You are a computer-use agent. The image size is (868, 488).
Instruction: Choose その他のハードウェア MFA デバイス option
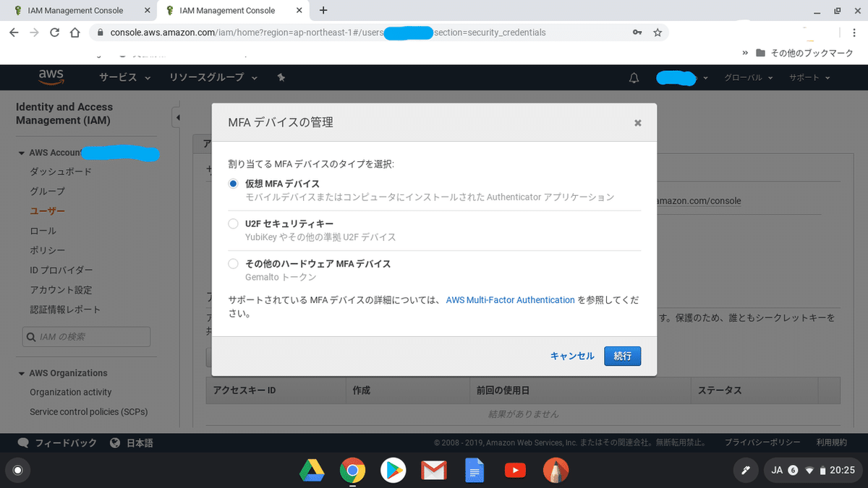coord(233,263)
